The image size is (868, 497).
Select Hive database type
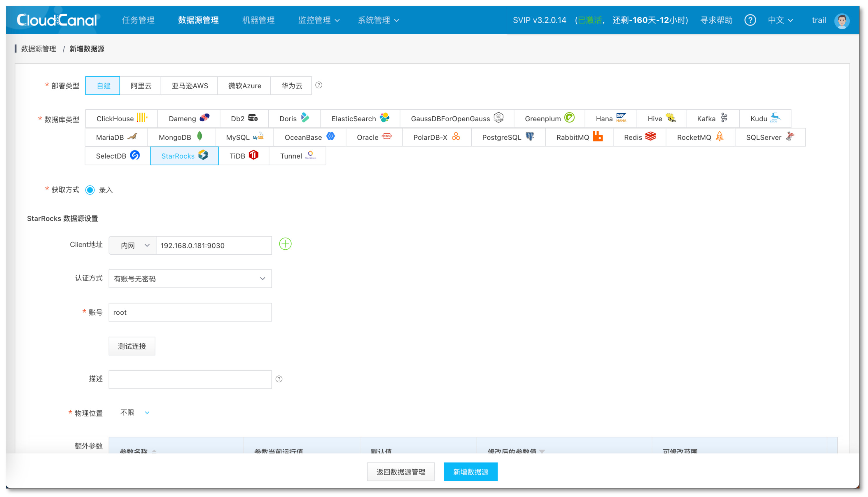pos(661,118)
